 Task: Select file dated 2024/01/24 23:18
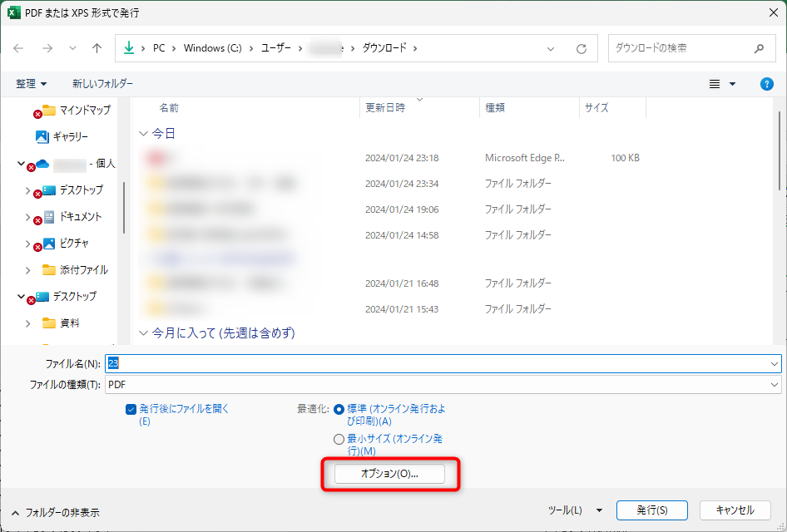[x=392, y=158]
